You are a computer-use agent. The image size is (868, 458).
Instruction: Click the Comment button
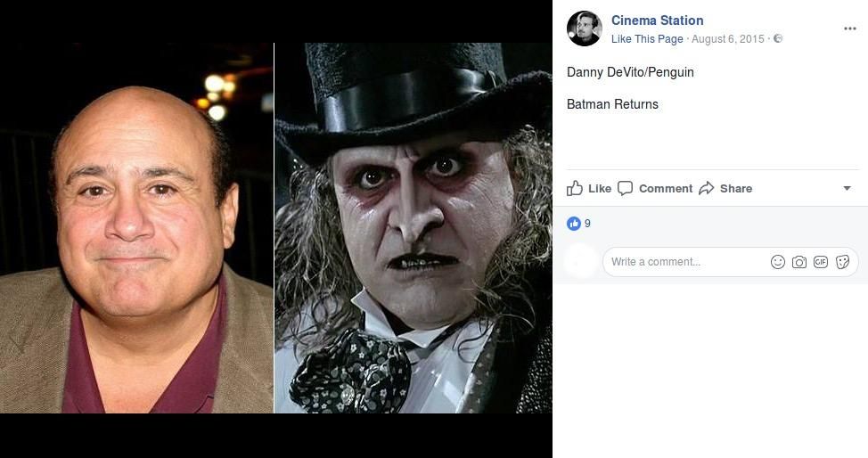pyautogui.click(x=655, y=188)
